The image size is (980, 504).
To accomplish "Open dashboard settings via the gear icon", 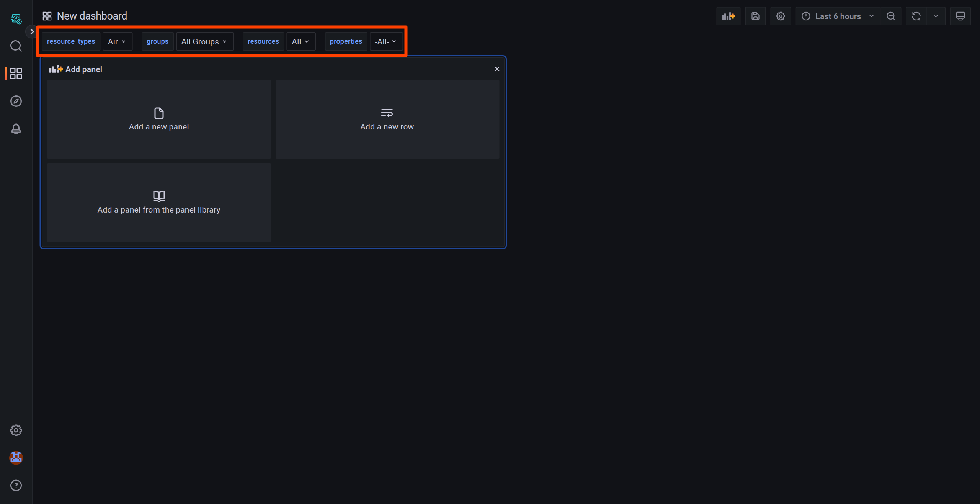I will tap(781, 16).
